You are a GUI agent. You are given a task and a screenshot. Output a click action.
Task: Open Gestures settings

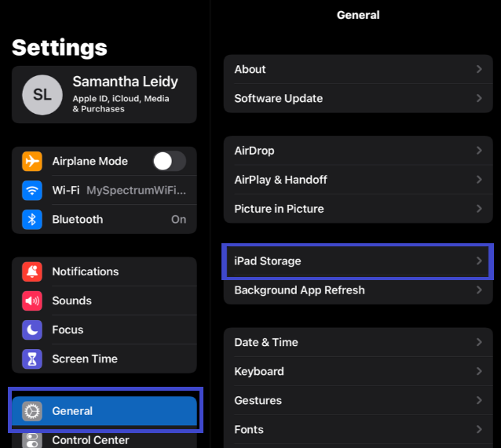click(358, 400)
